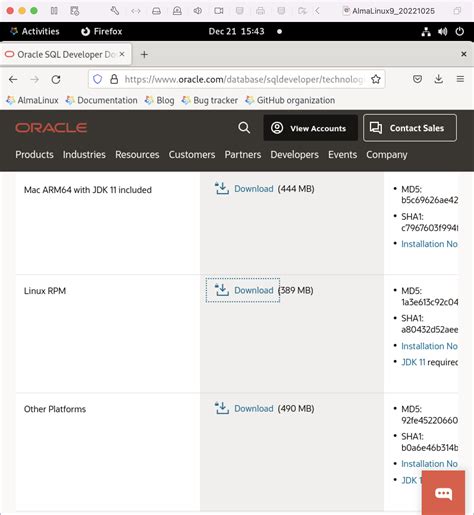The image size is (474, 515).
Task: Open Firefox downloads panel
Action: (439, 79)
